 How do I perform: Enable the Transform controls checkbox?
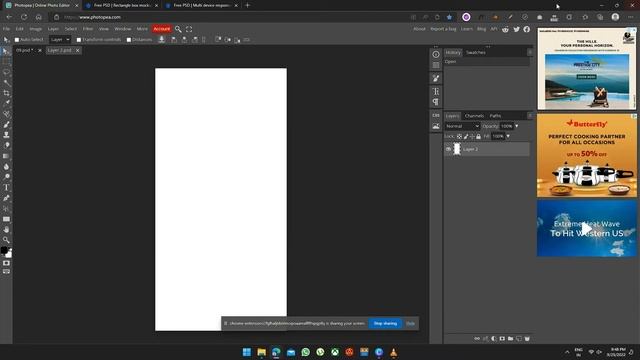click(79, 40)
